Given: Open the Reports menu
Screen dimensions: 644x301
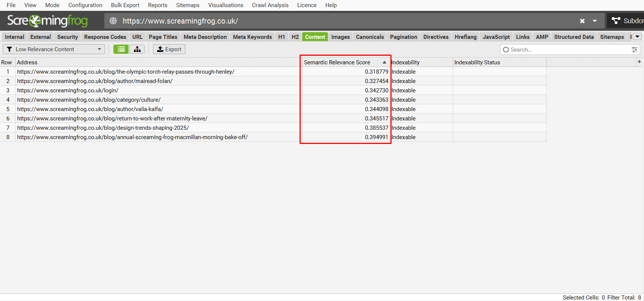Looking at the screenshot, I should pos(157,5).
